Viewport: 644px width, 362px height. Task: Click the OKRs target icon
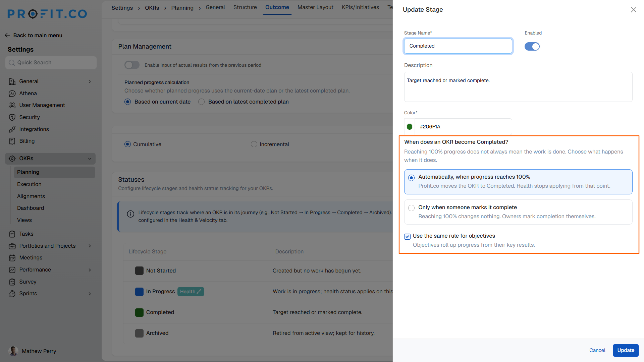tap(12, 159)
